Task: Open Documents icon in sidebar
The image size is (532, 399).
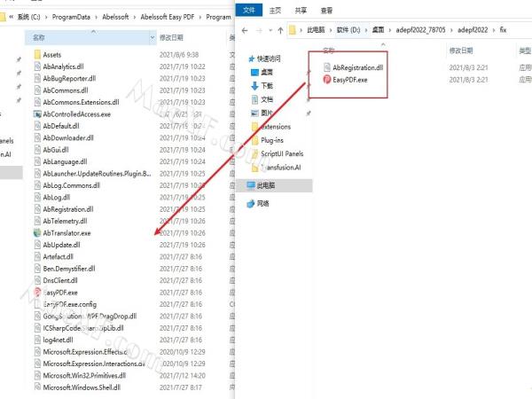Action: [x=254, y=99]
